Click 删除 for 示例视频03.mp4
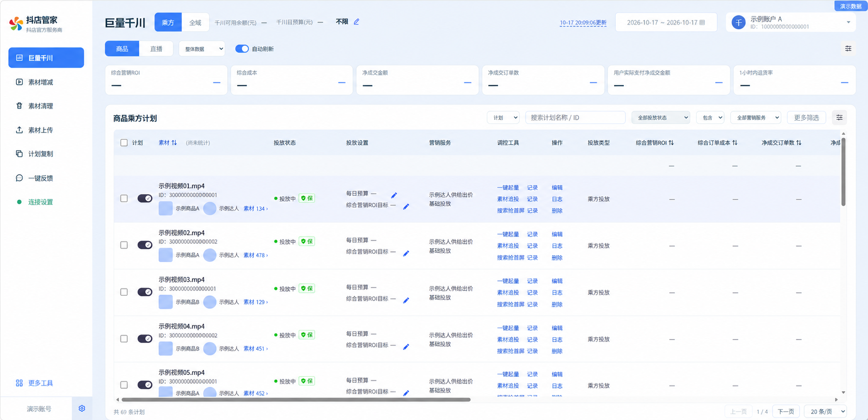 [557, 304]
